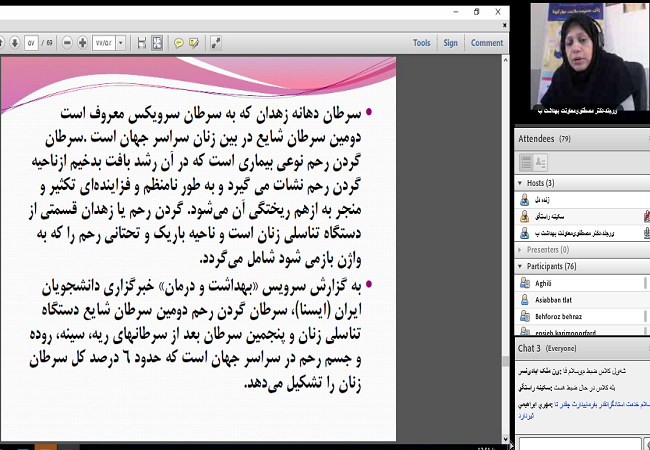Viewport: 650px width, 450px height.
Task: Expand the Presenters (0) group
Action: click(520, 249)
